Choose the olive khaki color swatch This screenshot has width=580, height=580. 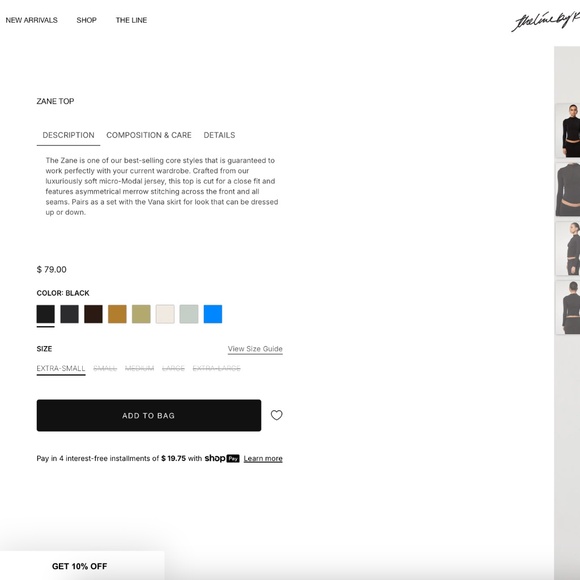(x=141, y=314)
